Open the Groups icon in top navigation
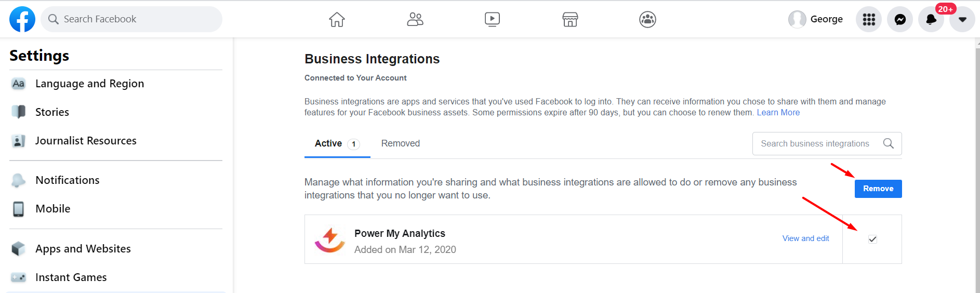The height and width of the screenshot is (293, 980). point(647,19)
